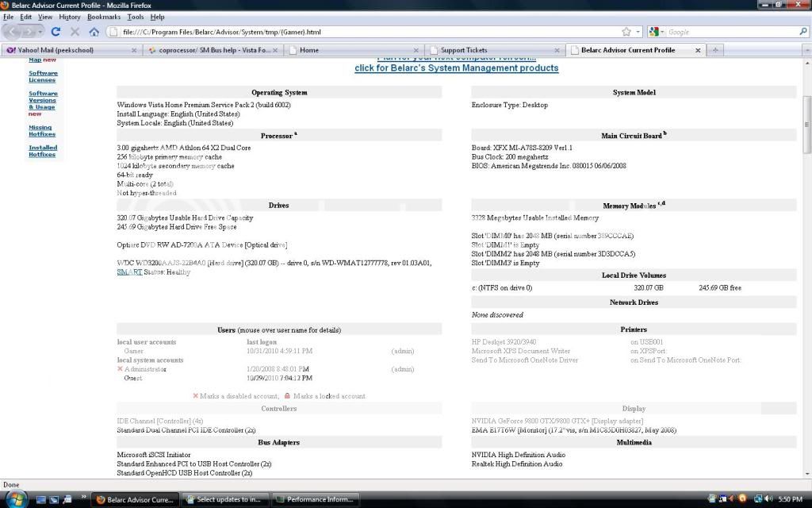Close the Support Tickets tab
This screenshot has width=812, height=508.
[x=557, y=50]
